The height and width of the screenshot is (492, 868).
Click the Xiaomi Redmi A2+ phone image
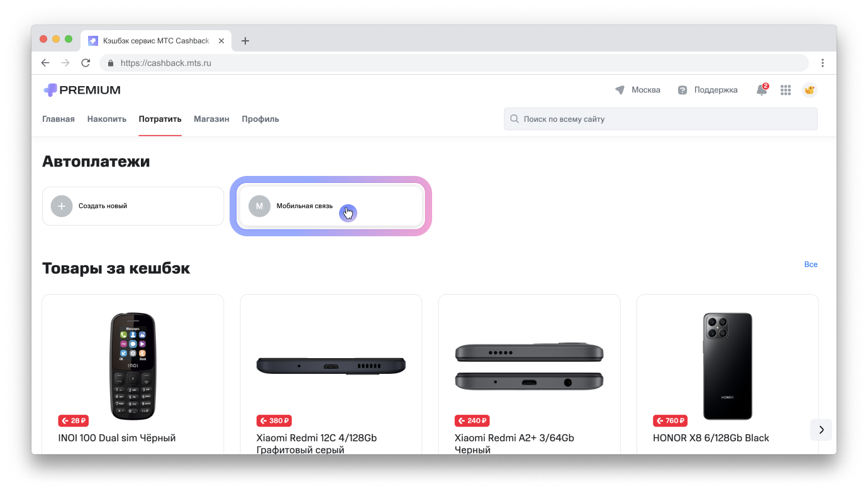[x=529, y=366]
